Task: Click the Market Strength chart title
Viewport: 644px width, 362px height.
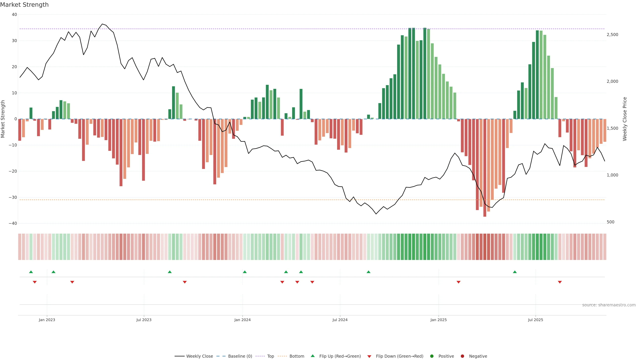Action: click(24, 5)
